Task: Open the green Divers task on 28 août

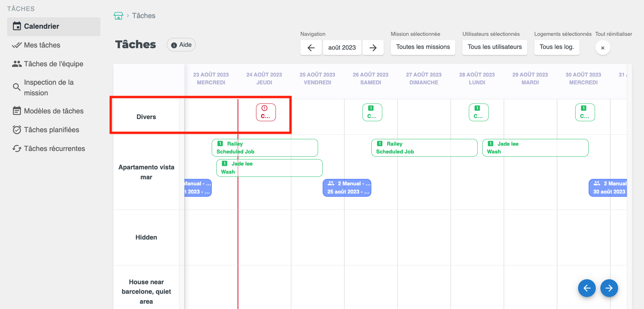Action: tap(478, 112)
